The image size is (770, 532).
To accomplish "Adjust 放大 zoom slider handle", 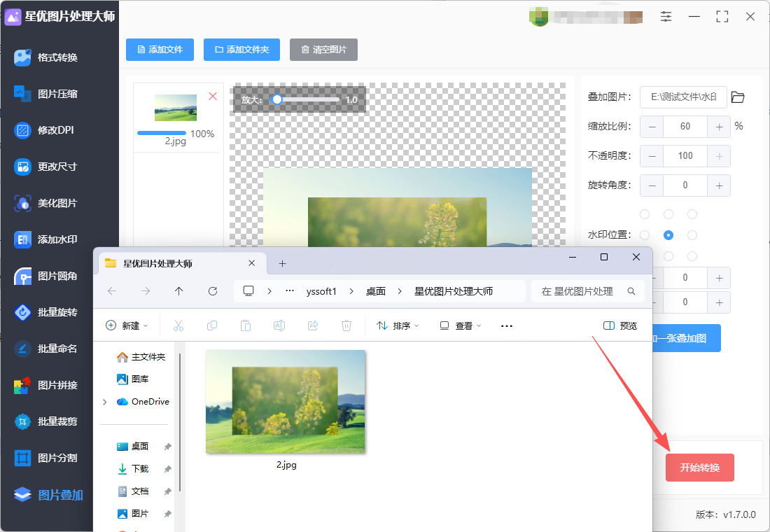I will pyautogui.click(x=277, y=99).
